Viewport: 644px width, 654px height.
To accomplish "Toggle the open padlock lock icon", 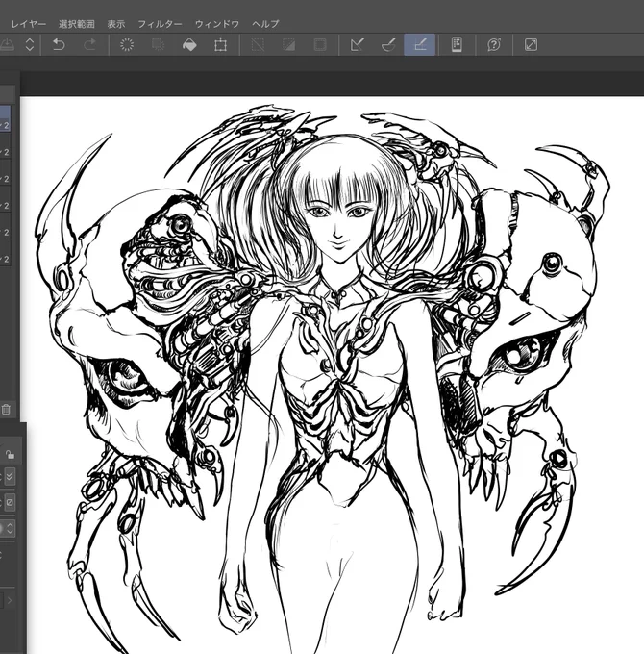I will pyautogui.click(x=10, y=455).
